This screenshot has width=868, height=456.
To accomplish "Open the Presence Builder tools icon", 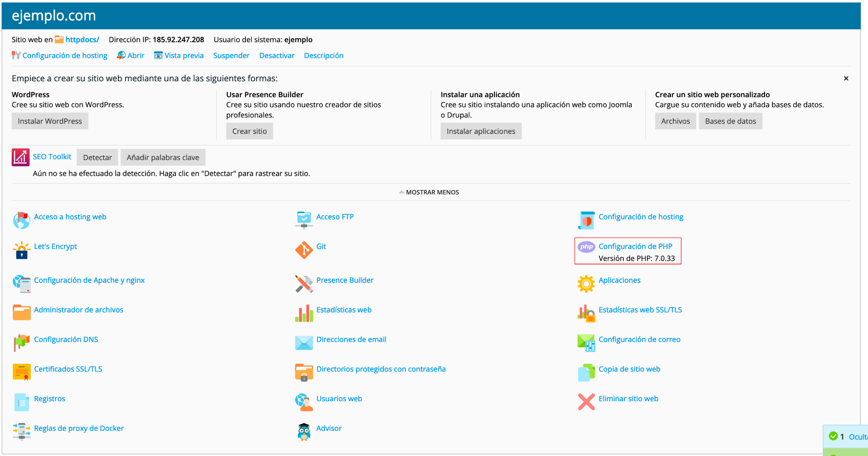I will pos(304,284).
